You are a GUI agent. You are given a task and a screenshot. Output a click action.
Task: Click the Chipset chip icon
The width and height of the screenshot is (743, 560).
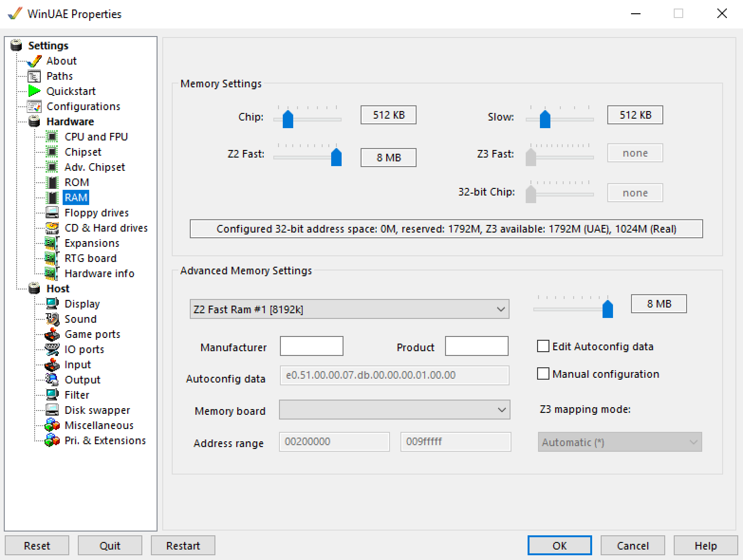(x=52, y=152)
